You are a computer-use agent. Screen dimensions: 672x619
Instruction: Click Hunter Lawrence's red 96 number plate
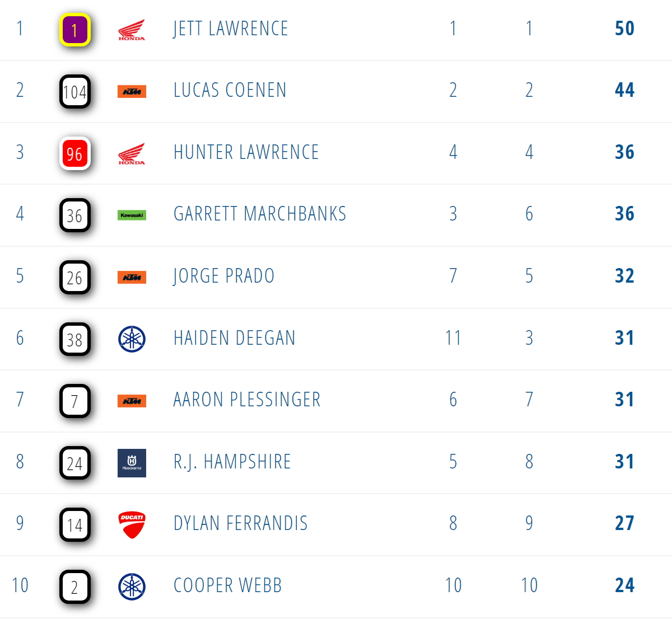75,154
